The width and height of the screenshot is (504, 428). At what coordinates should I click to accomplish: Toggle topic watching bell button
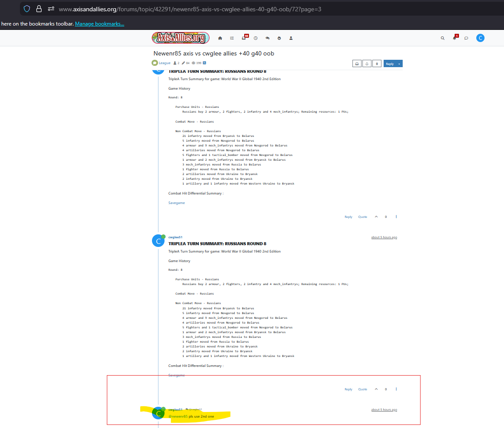point(367,64)
